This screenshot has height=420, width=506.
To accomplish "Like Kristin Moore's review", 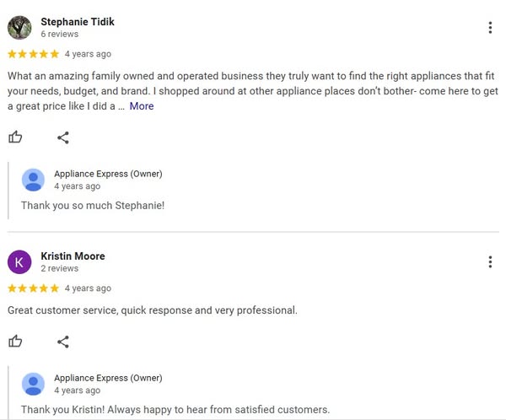I will (x=15, y=342).
